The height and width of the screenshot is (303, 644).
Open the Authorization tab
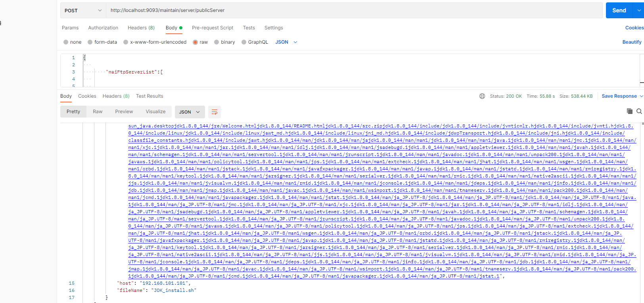click(103, 28)
